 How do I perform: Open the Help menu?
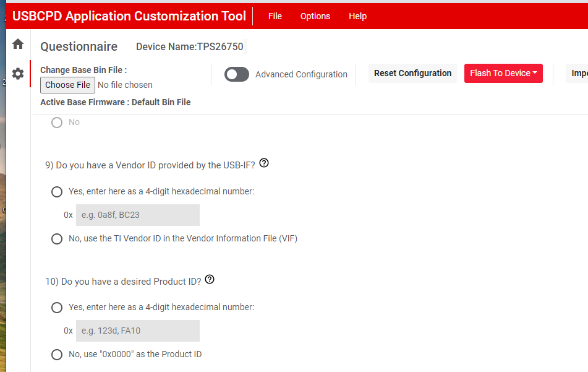(x=357, y=16)
